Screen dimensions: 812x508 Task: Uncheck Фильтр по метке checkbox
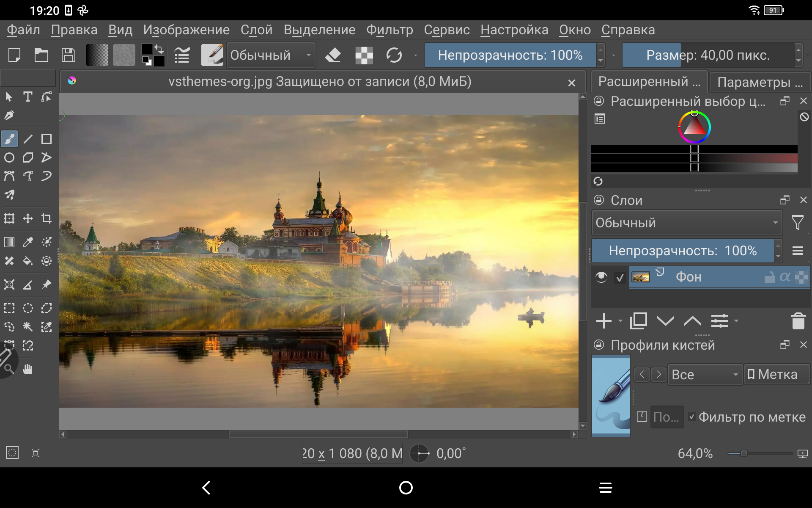[692, 417]
